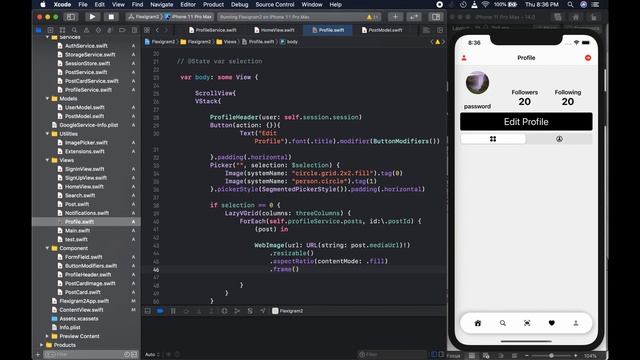Collapse the Utilities group
This screenshot has width=640, height=360.
(x=47, y=133)
